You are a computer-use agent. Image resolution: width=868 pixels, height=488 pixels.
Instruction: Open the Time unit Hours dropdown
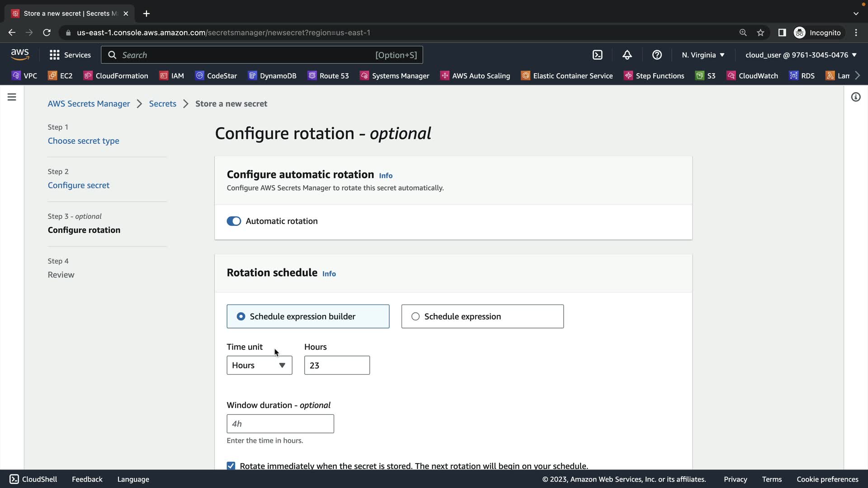259,365
